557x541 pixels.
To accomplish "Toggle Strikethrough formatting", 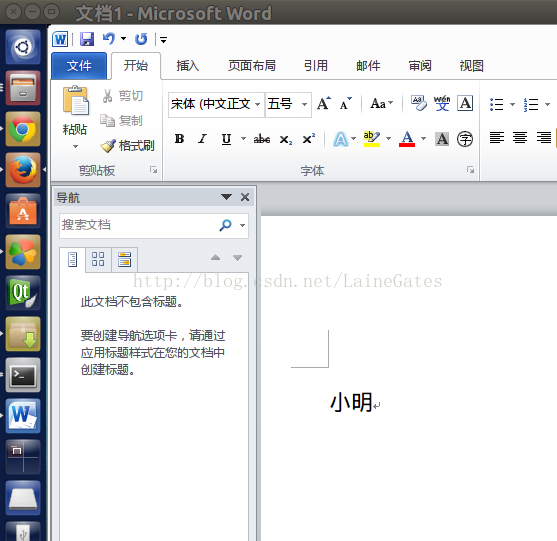I will pyautogui.click(x=262, y=139).
